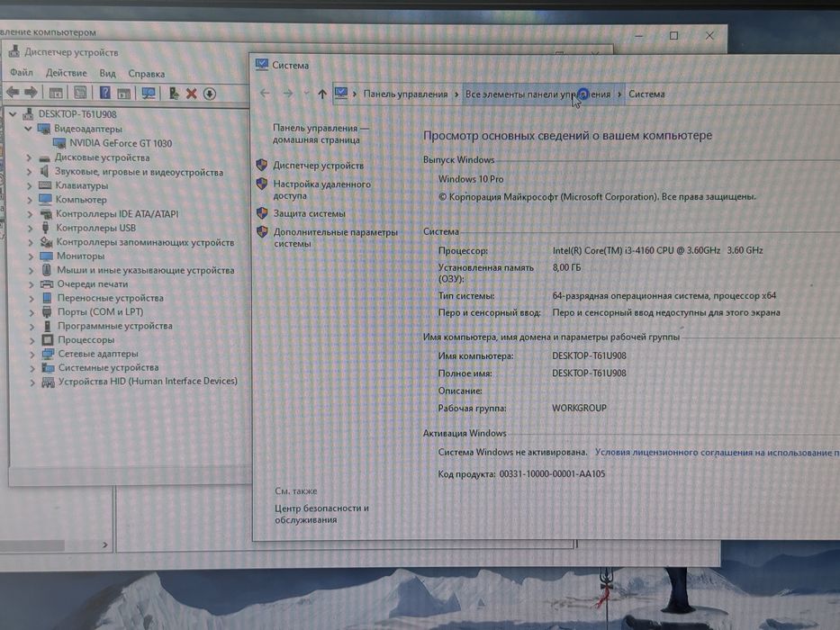This screenshot has height=630, width=840.
Task: Click the Forward arrow in Device Manager toolbar
Action: click(32, 93)
